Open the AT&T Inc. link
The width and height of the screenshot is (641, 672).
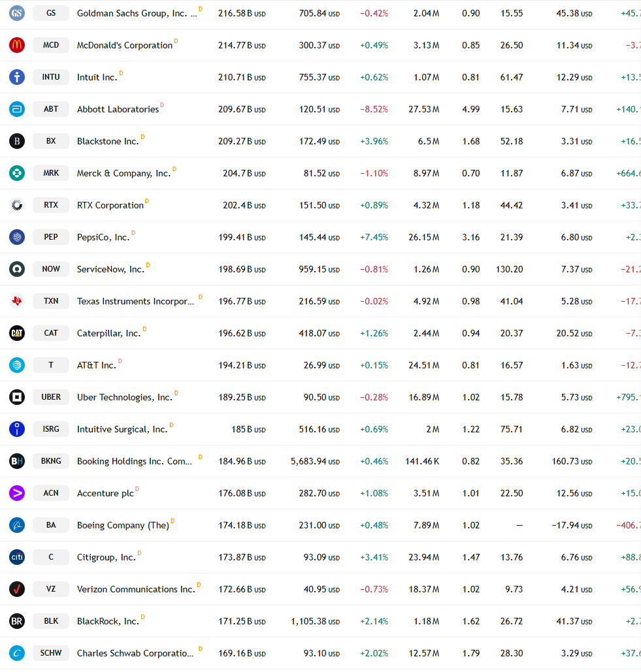(x=97, y=366)
